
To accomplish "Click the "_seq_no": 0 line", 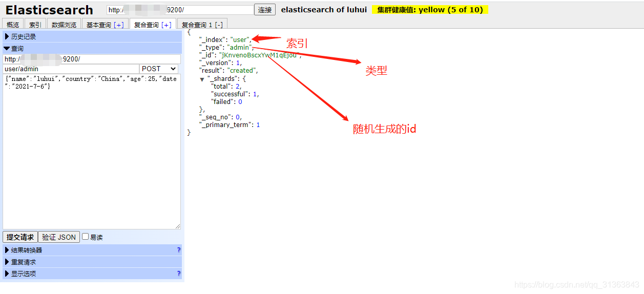I will 220,117.
